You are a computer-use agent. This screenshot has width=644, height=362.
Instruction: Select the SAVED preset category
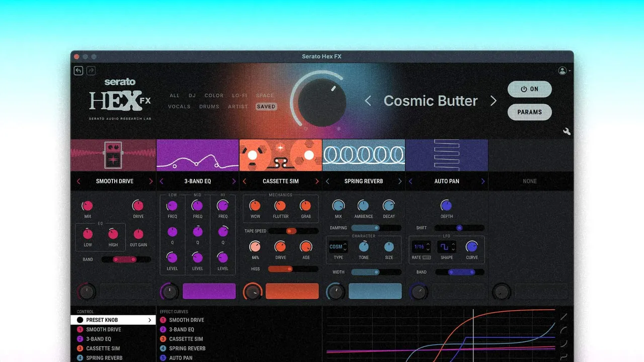(266, 107)
